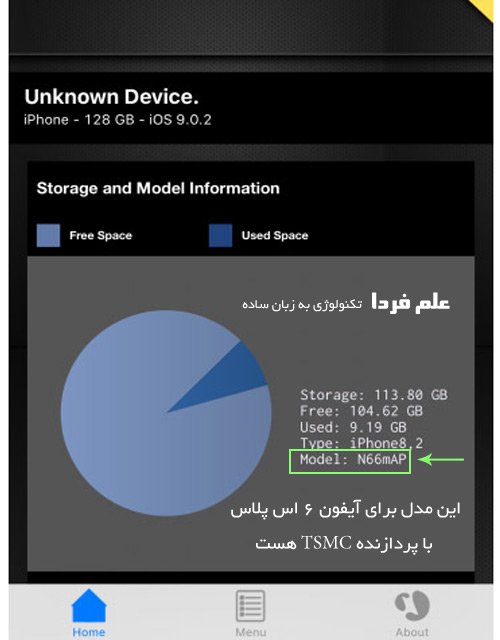The image size is (500, 640).
Task: Click the Type: iPhone8,2 line
Action: (x=361, y=443)
